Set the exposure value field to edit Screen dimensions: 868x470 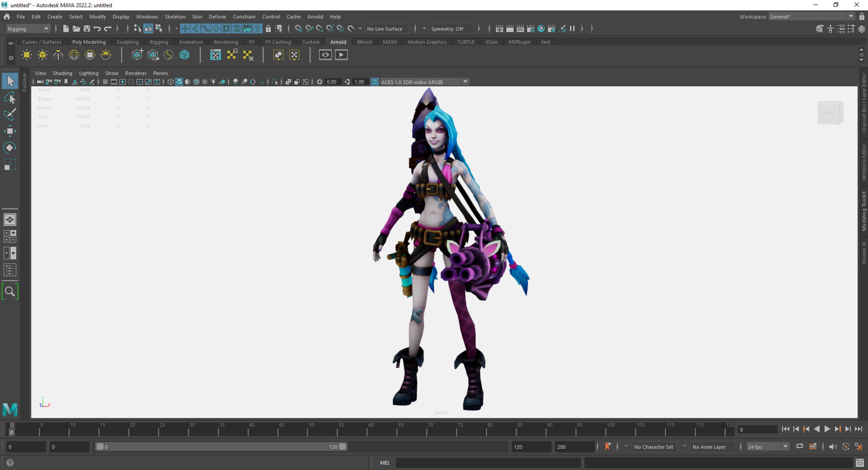(333, 81)
